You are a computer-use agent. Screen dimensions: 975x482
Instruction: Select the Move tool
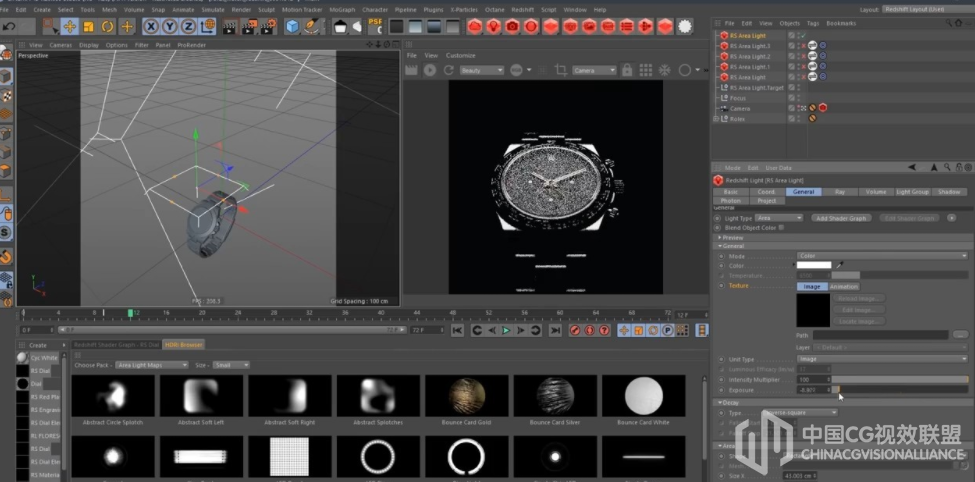(x=70, y=26)
